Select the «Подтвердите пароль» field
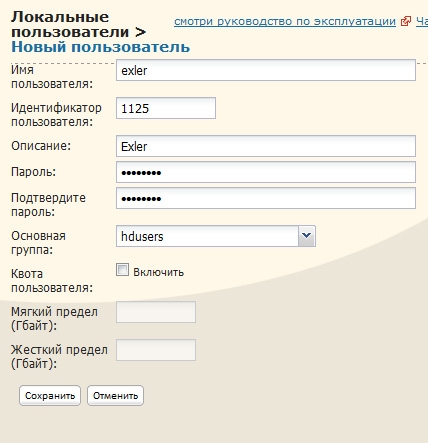 point(266,198)
